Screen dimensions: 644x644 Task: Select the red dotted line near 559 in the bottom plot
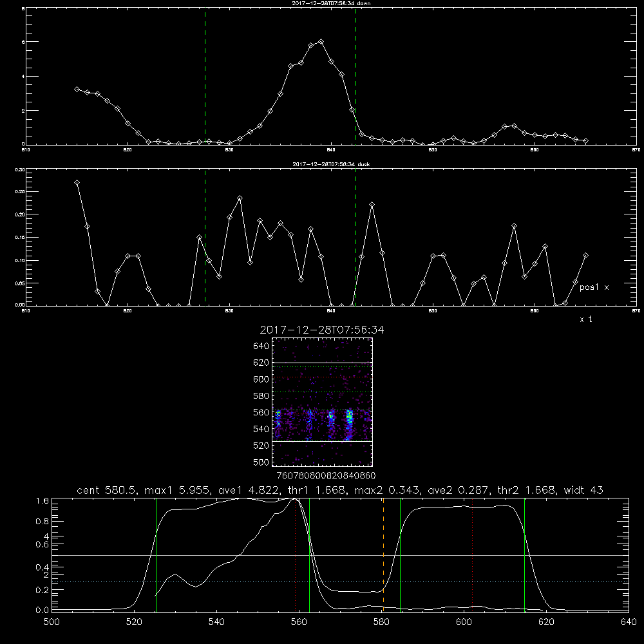pyautogui.click(x=296, y=555)
